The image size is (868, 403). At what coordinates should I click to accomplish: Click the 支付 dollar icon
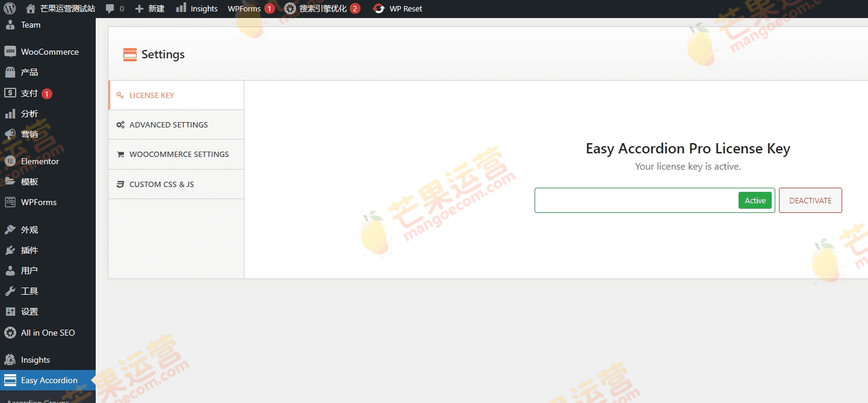[x=10, y=93]
